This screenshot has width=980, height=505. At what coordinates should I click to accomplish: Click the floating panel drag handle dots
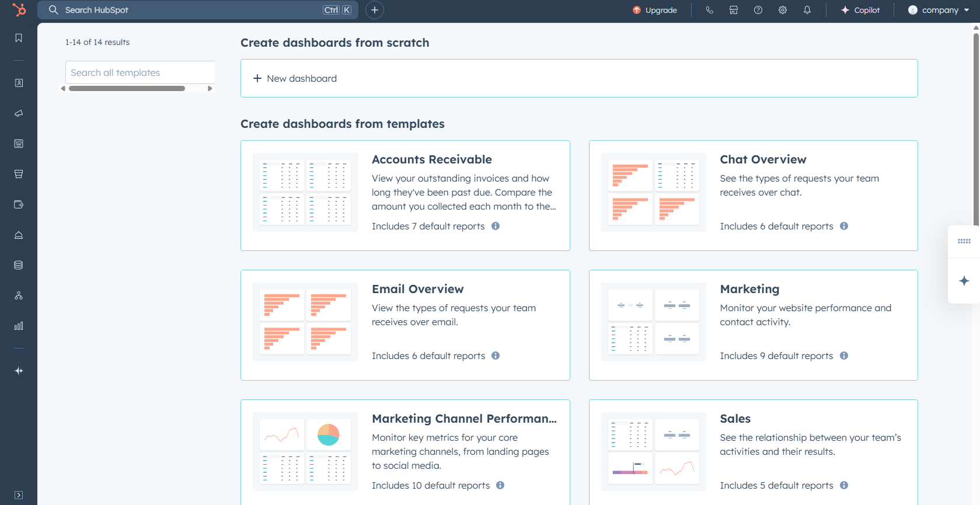point(964,241)
